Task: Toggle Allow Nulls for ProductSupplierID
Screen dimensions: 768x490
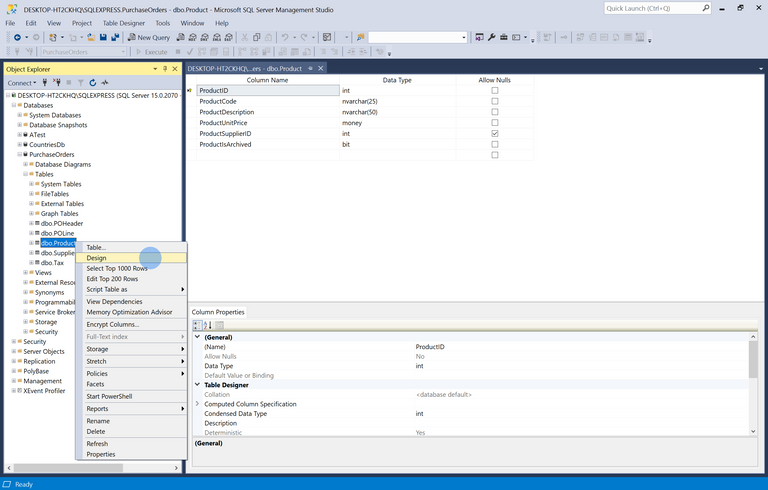Action: 494,133
